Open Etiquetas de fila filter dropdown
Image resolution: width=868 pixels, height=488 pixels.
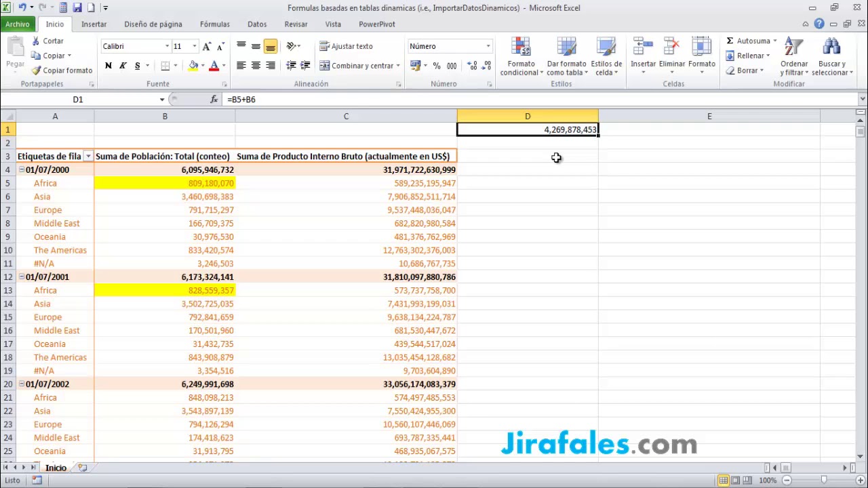pos(88,157)
